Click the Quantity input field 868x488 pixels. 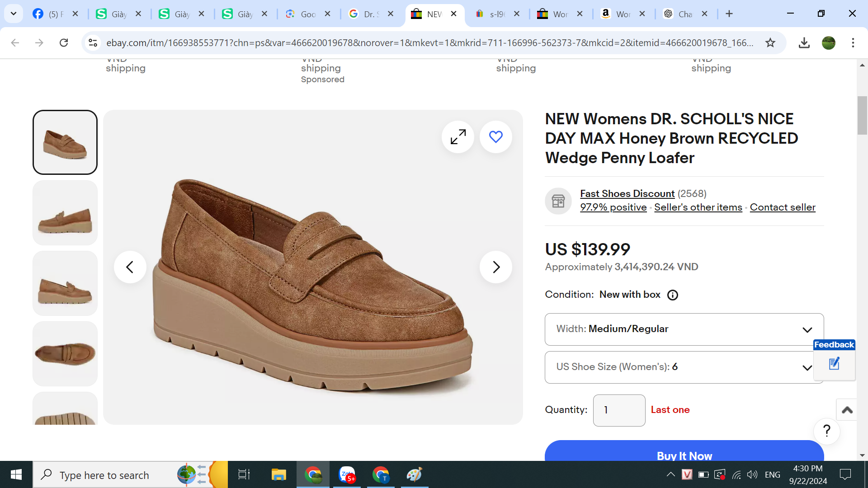coord(618,410)
